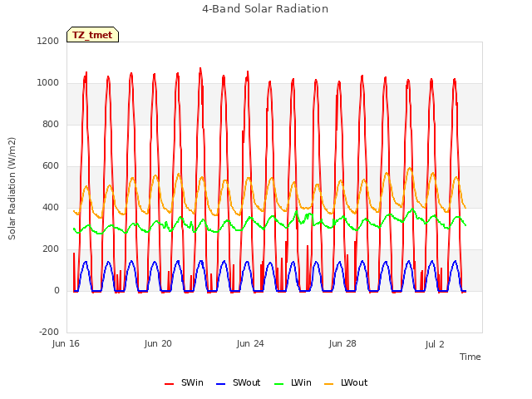Toggle the SWin legend label
The width and height of the screenshot is (532, 399).
[192, 382]
